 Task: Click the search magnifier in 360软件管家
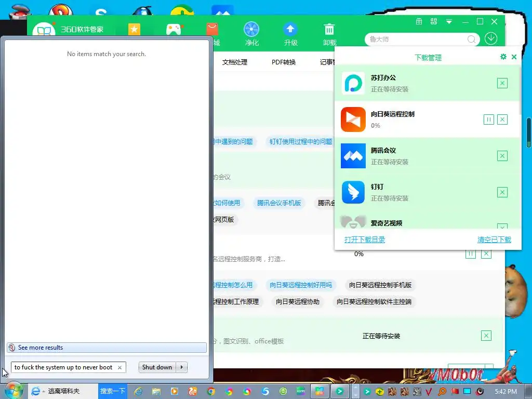(471, 39)
